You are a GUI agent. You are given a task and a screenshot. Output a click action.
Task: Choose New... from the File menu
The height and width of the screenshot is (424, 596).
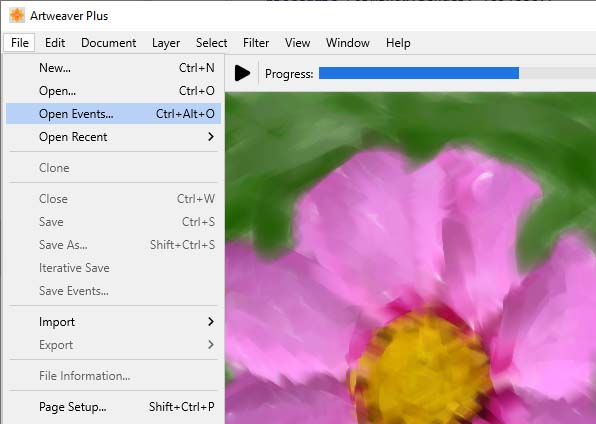coord(113,68)
